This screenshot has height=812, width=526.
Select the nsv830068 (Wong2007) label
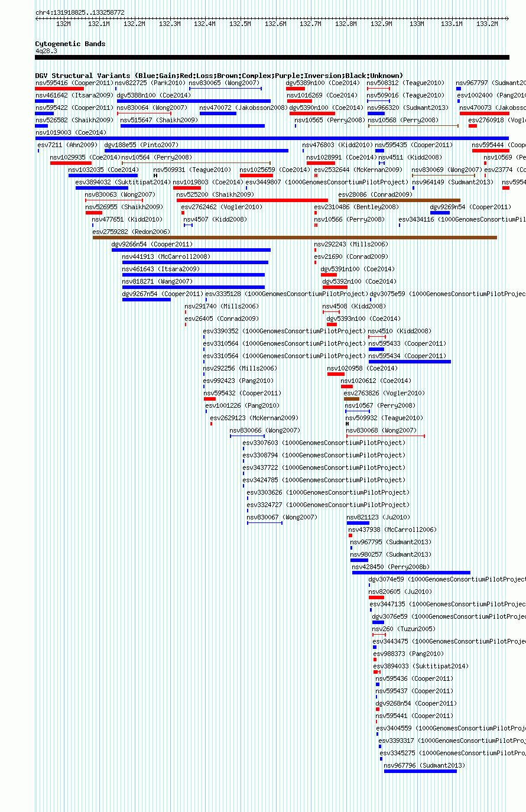[381, 430]
